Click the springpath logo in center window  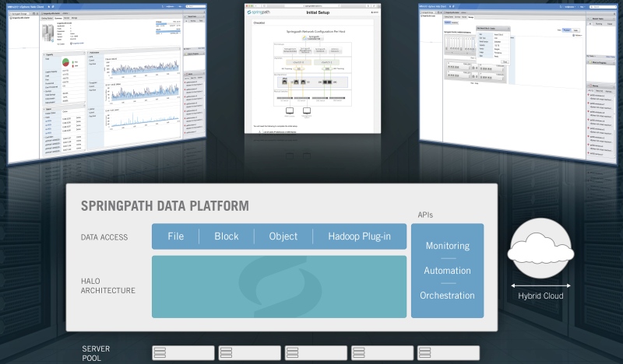(x=259, y=12)
